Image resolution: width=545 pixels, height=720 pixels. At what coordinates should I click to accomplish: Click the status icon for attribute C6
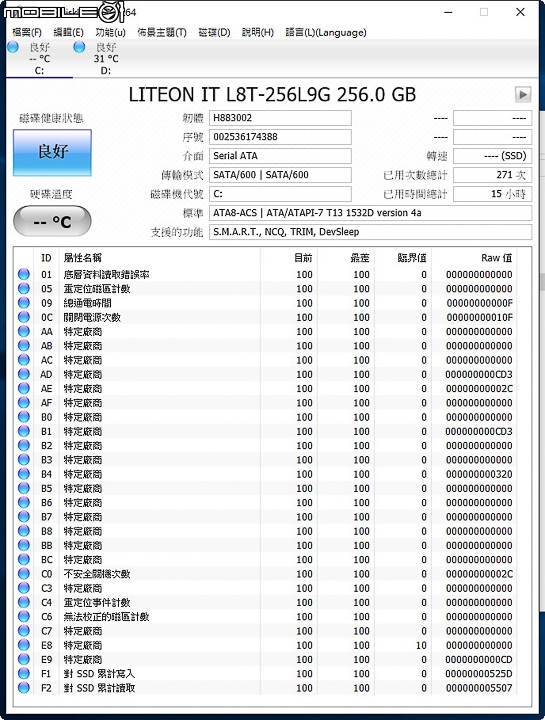coord(23,617)
